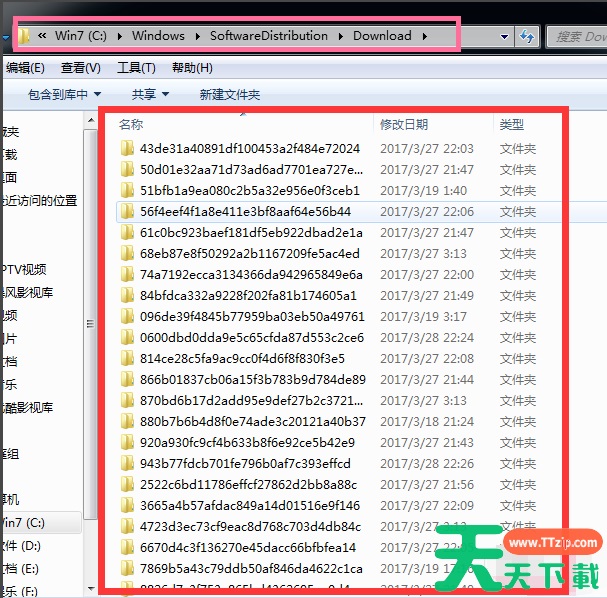
Task: Navigate to Win7 (C:) in breadcrumb
Action: 81,36
